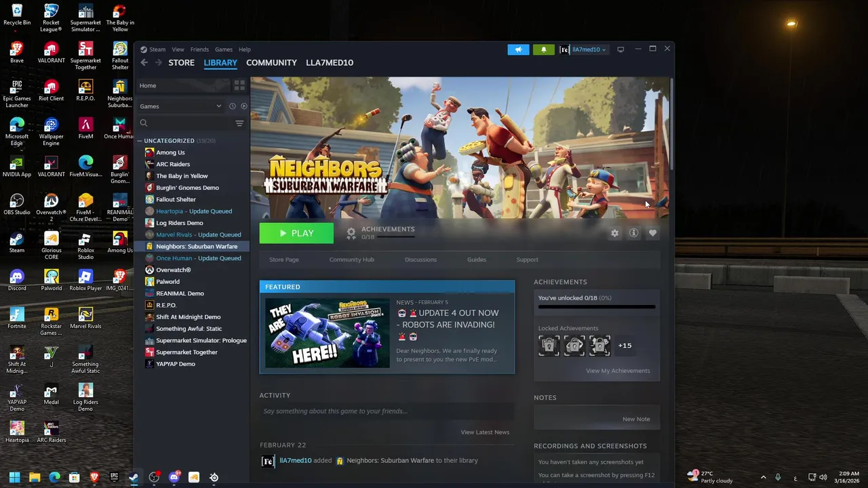Click View Latest News link
868x488 pixels.
click(485, 432)
